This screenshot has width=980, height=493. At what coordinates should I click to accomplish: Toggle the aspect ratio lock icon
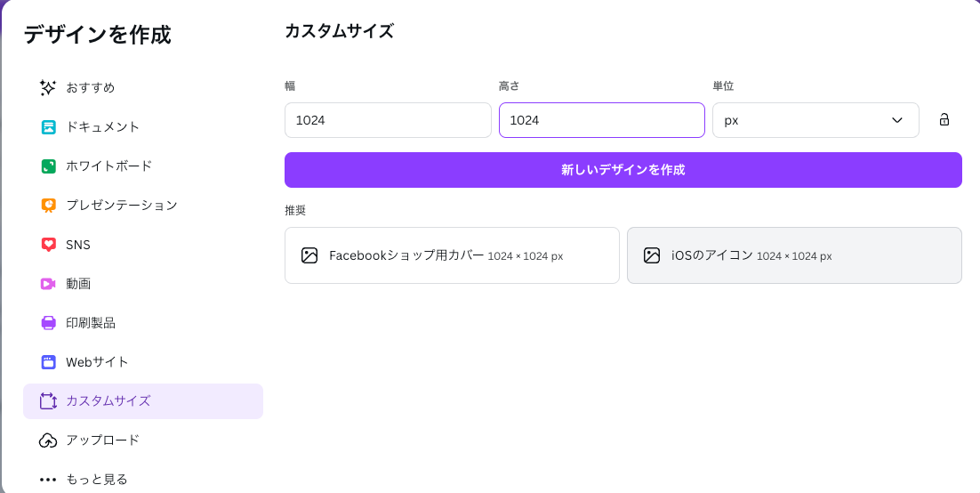(944, 120)
